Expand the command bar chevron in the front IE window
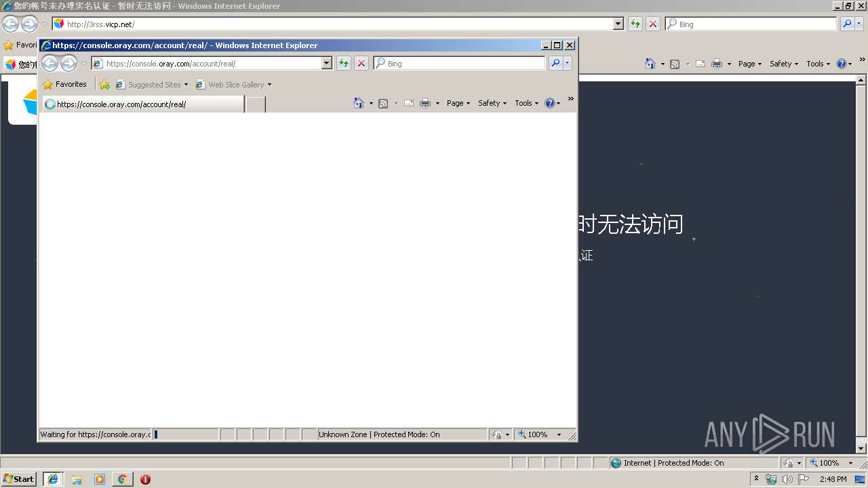868x488 pixels. click(x=570, y=99)
